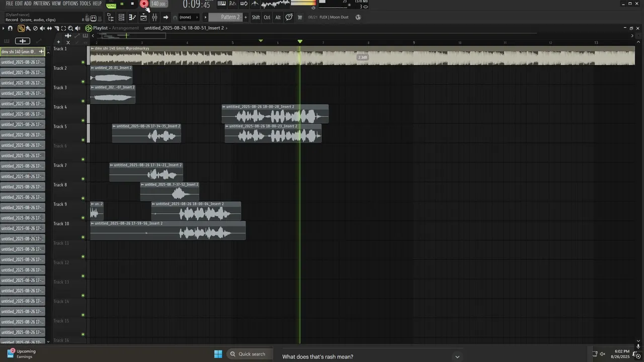Select the Paint brush tool

(x=28, y=28)
